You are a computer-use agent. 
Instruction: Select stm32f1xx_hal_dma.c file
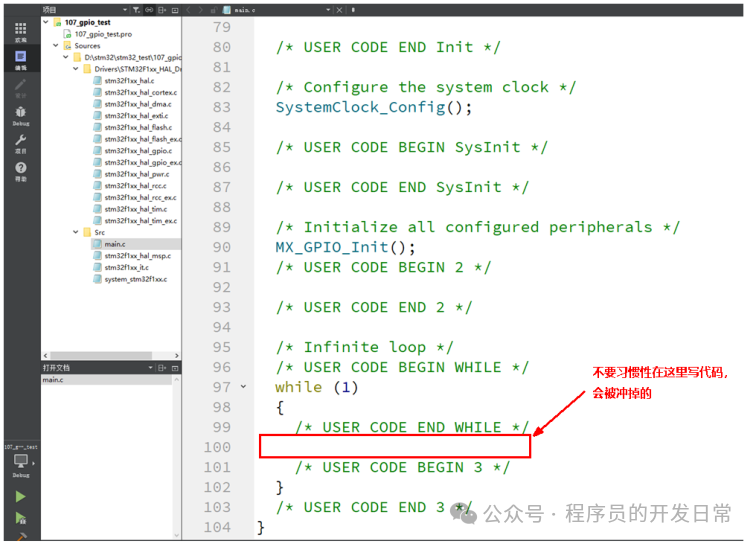pyautogui.click(x=138, y=104)
